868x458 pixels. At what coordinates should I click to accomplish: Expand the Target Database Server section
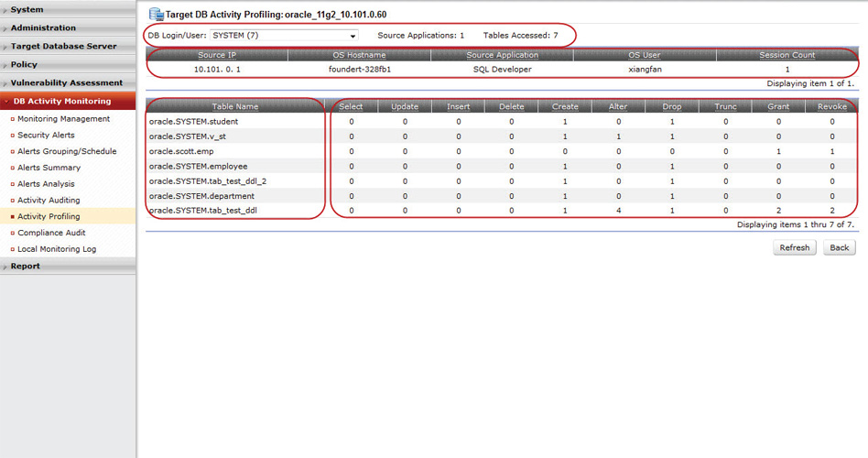pyautogui.click(x=68, y=46)
